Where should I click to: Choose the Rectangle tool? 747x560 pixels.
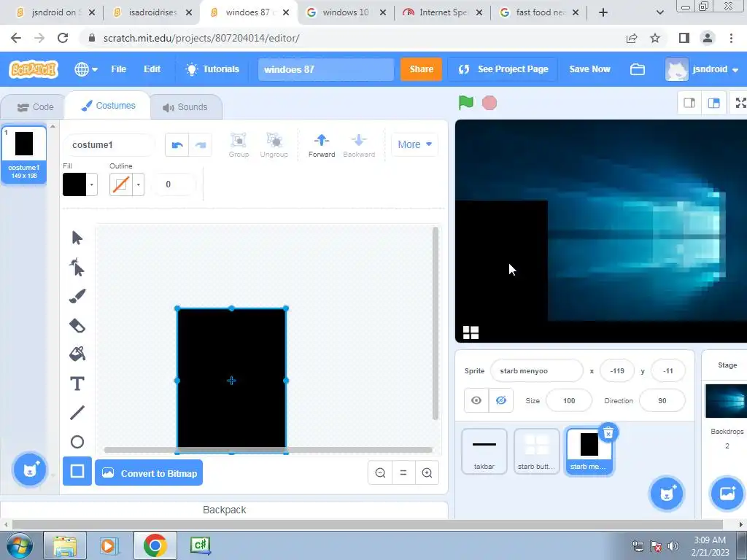77,472
